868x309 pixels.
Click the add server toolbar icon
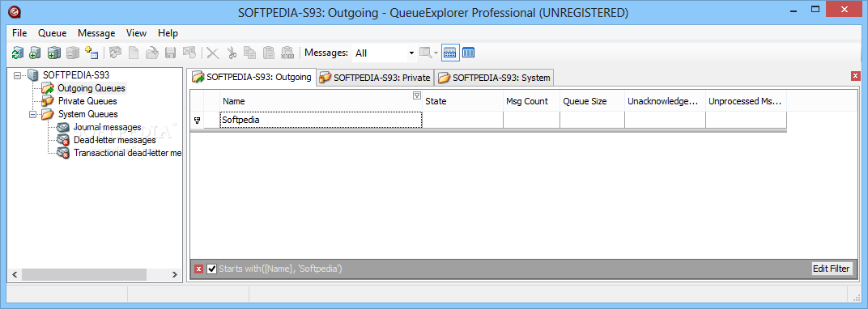36,53
